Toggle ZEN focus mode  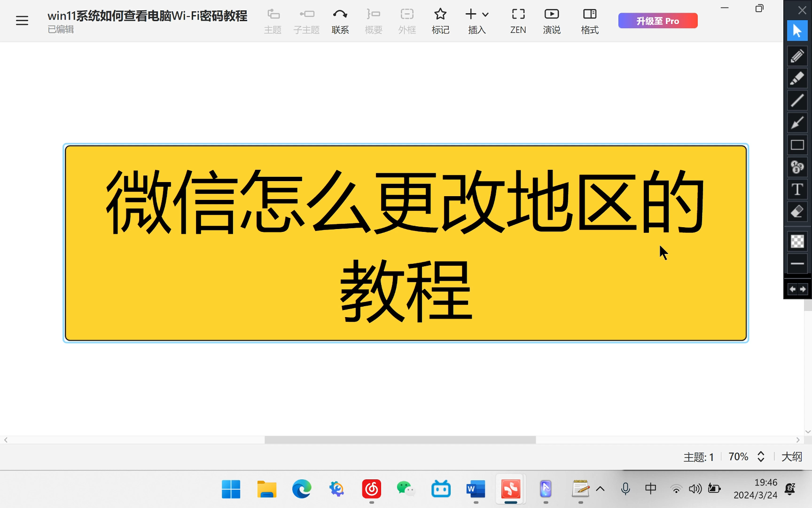[517, 20]
